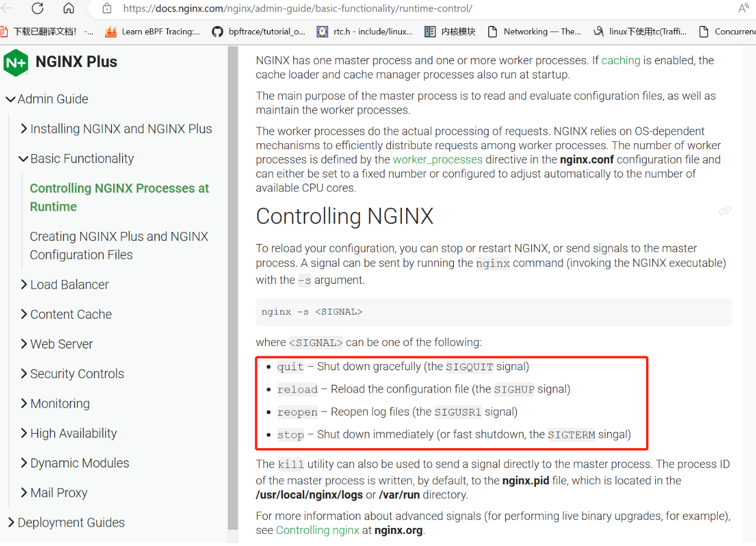Viewport: 756px width, 546px height.
Task: Open the Learn eBPF Tracing bookmark
Action: coord(153,31)
